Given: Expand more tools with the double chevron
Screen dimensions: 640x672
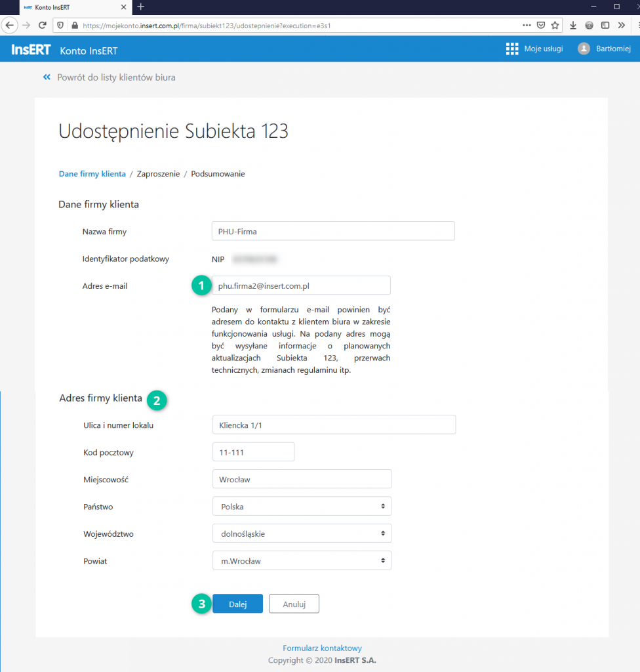Looking at the screenshot, I should (x=622, y=26).
